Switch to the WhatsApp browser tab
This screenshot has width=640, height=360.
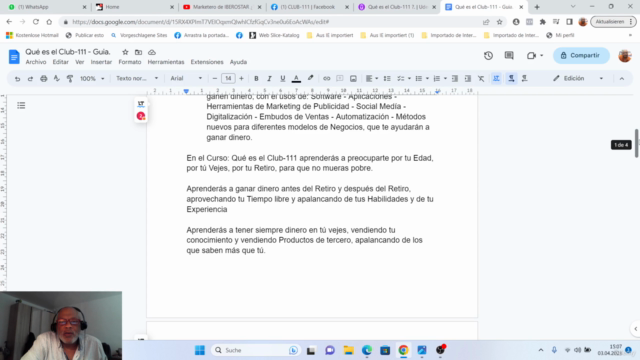click(47, 7)
